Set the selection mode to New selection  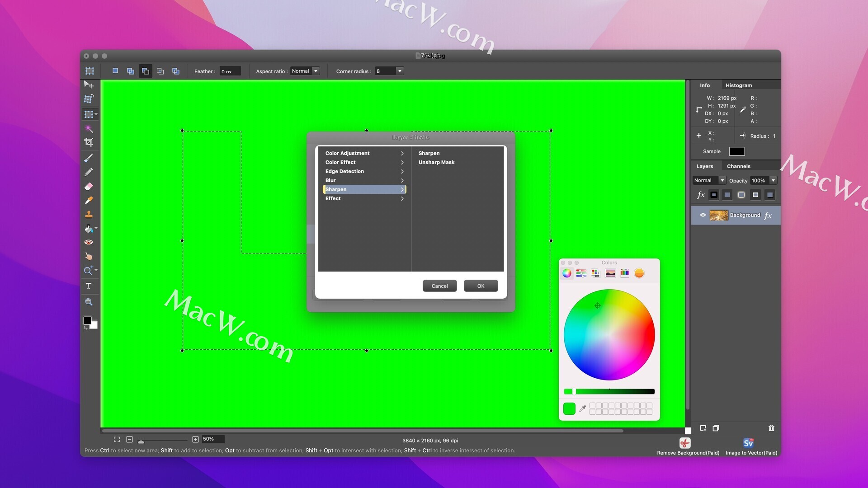coord(115,71)
